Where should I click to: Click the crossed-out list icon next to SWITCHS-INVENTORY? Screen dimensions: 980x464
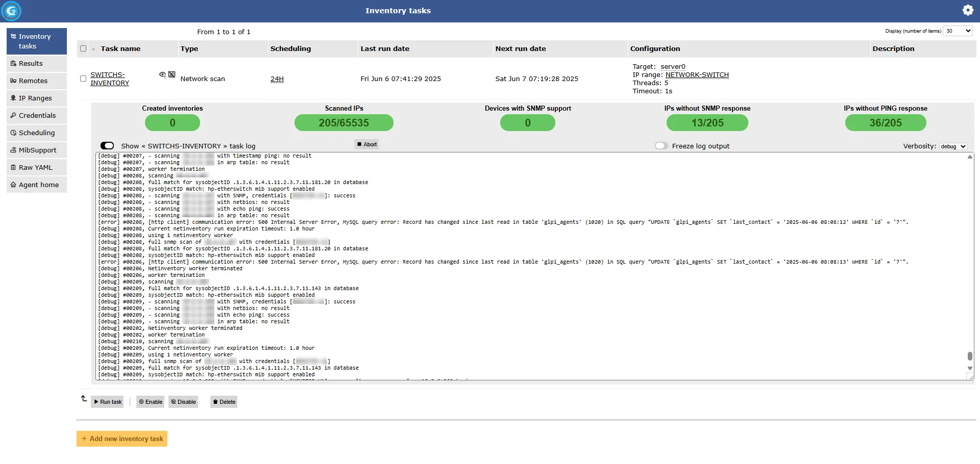click(x=172, y=74)
